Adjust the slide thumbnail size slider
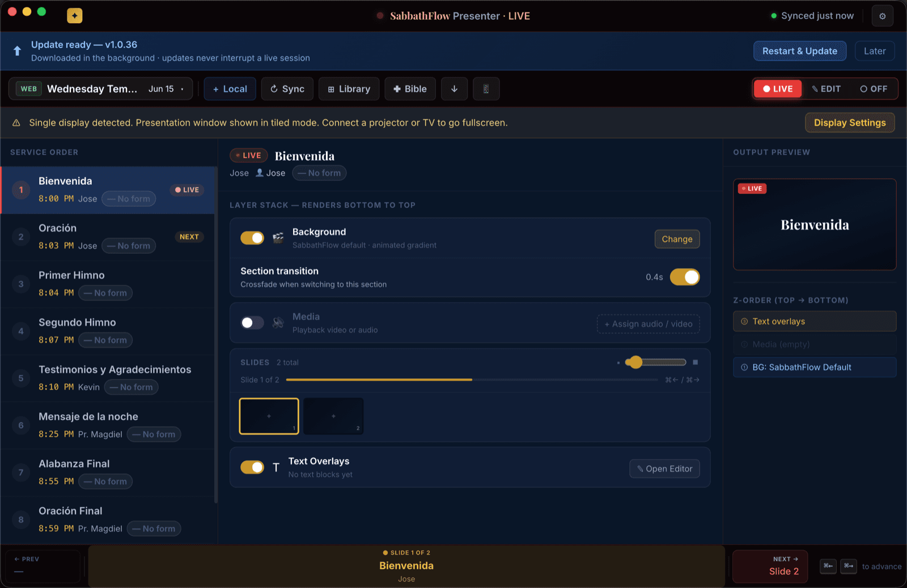 (656, 362)
